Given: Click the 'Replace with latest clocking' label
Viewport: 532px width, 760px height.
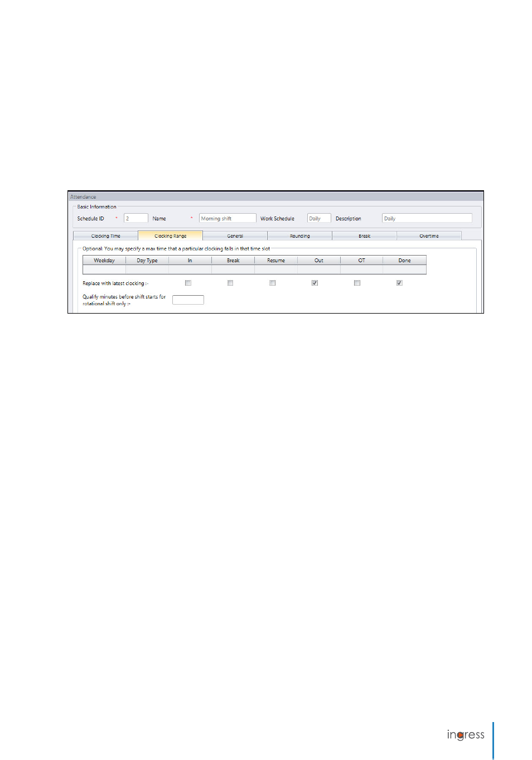Looking at the screenshot, I should pyautogui.click(x=115, y=283).
